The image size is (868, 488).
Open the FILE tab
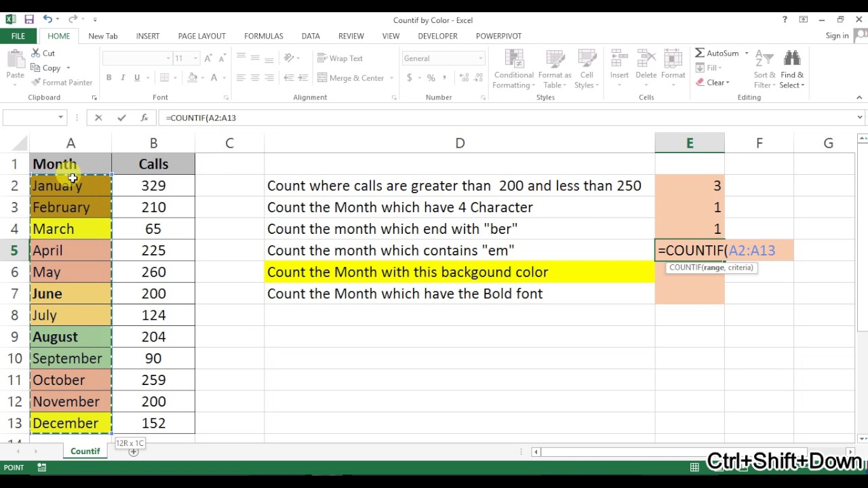point(18,36)
